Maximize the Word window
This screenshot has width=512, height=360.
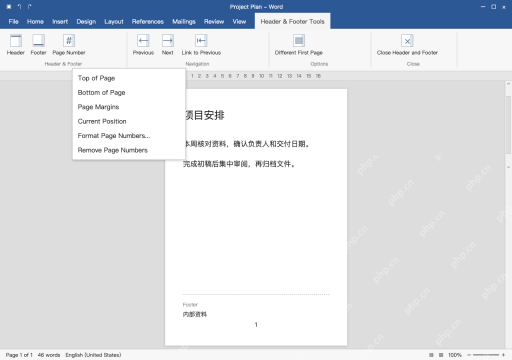pos(494,7)
